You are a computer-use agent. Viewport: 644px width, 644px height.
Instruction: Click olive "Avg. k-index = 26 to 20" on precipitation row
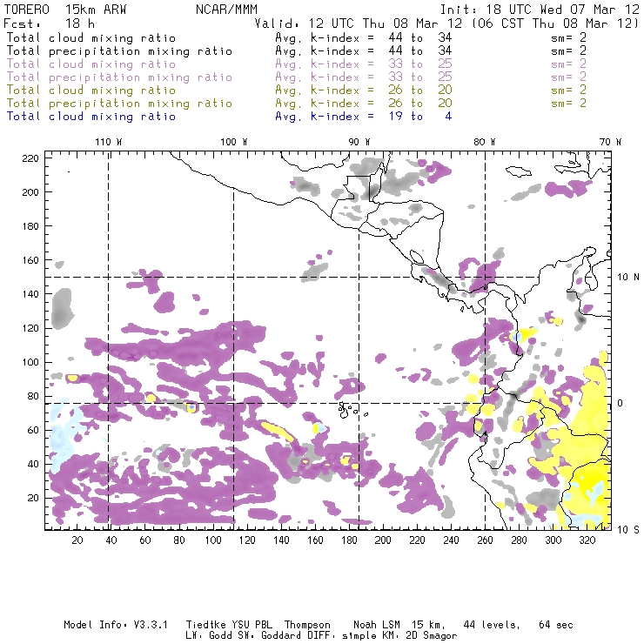click(364, 104)
